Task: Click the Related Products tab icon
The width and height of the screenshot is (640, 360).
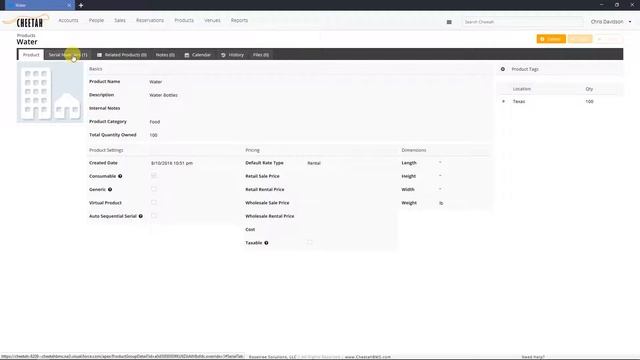Action: click(99, 55)
